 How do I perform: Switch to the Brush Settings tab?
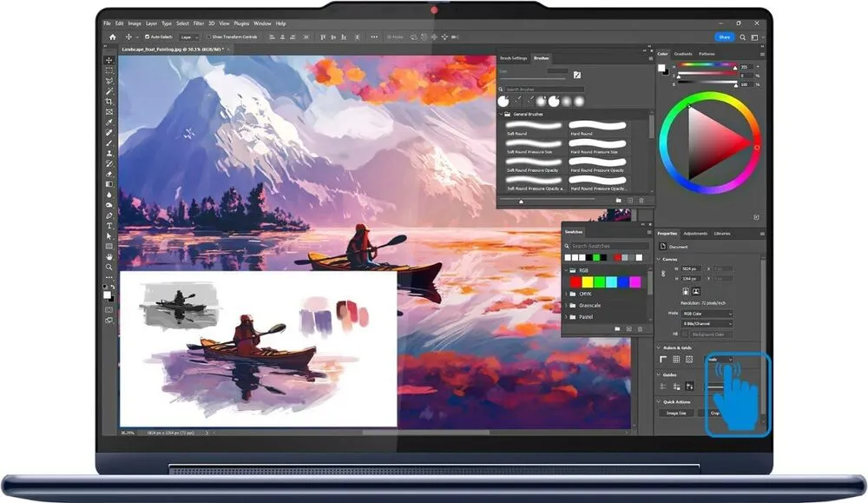tap(513, 58)
